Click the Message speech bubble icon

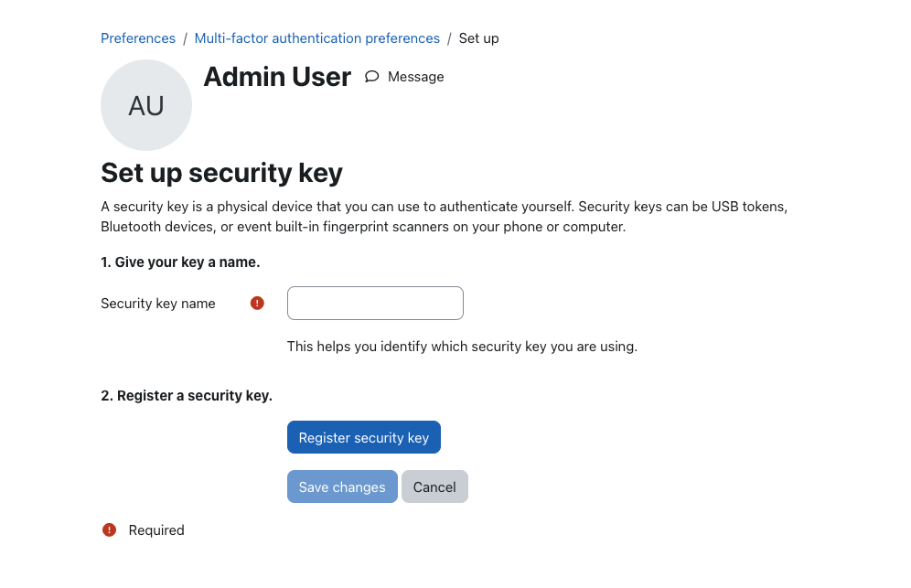coord(372,77)
